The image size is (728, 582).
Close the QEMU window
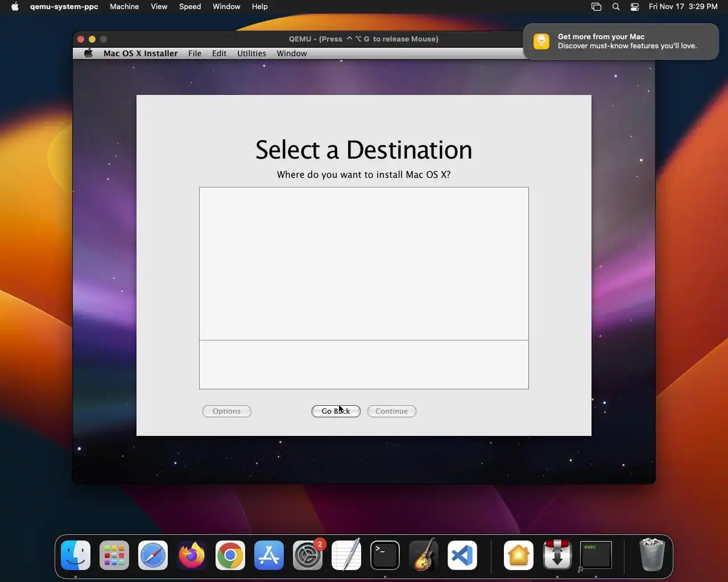tap(81, 39)
